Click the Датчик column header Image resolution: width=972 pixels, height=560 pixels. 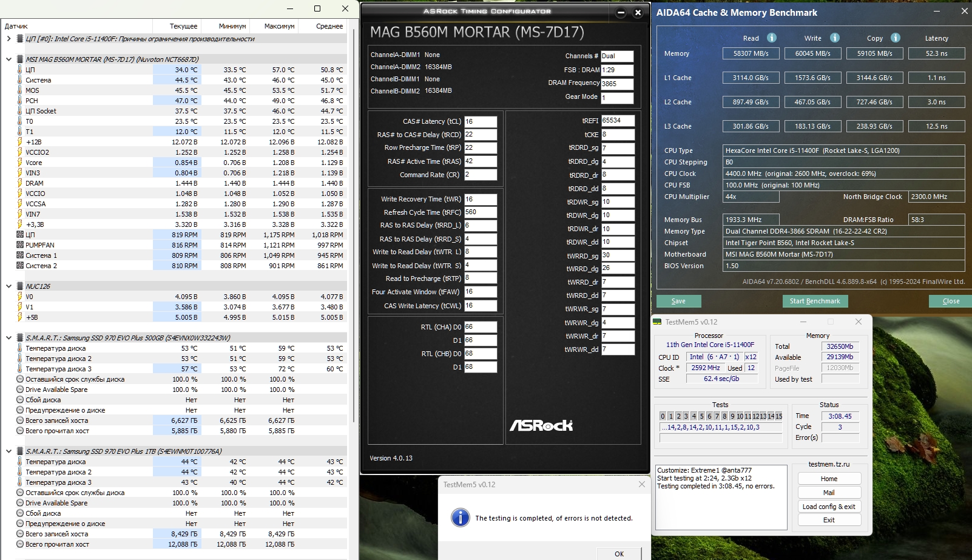pyautogui.click(x=76, y=26)
